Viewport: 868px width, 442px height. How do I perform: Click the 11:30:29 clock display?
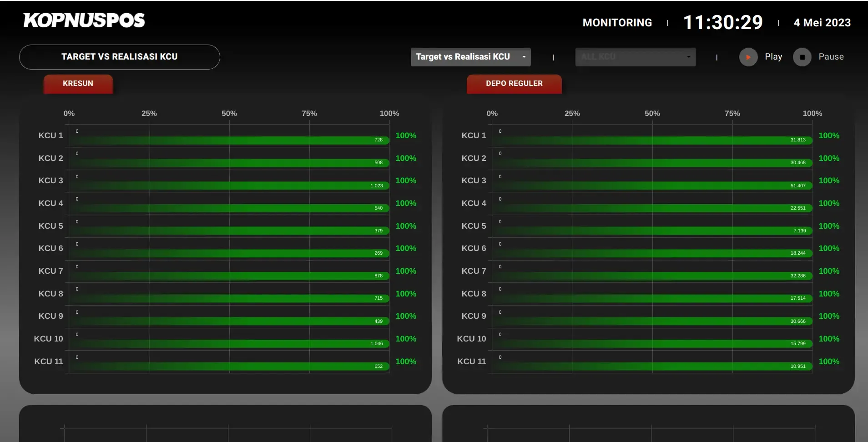coord(723,22)
